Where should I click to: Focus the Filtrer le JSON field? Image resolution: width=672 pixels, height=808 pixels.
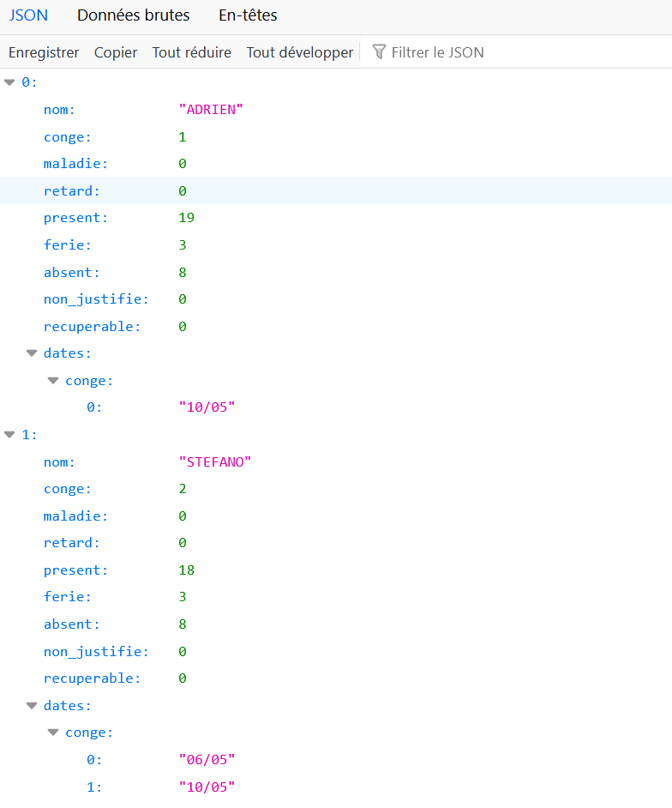pos(514,52)
